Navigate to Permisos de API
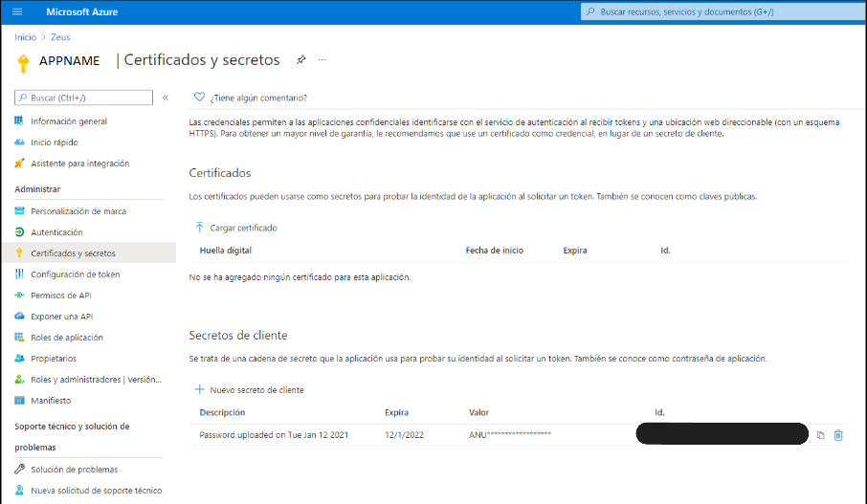This screenshot has height=504, width=867. [x=61, y=296]
